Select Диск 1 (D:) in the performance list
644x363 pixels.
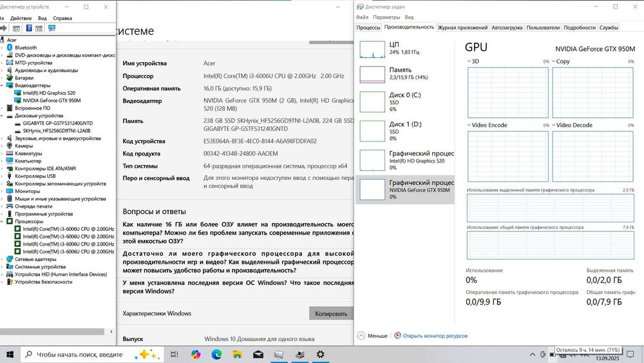click(x=405, y=131)
